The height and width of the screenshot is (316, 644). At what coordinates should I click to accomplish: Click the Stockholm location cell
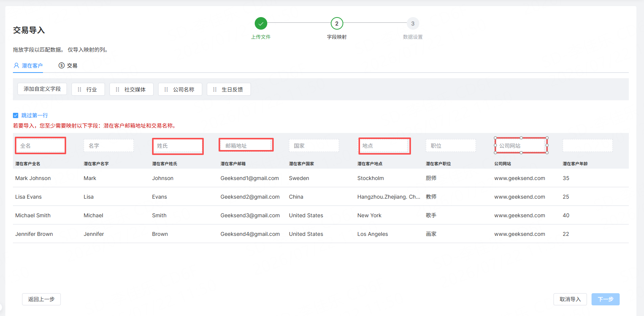point(371,178)
